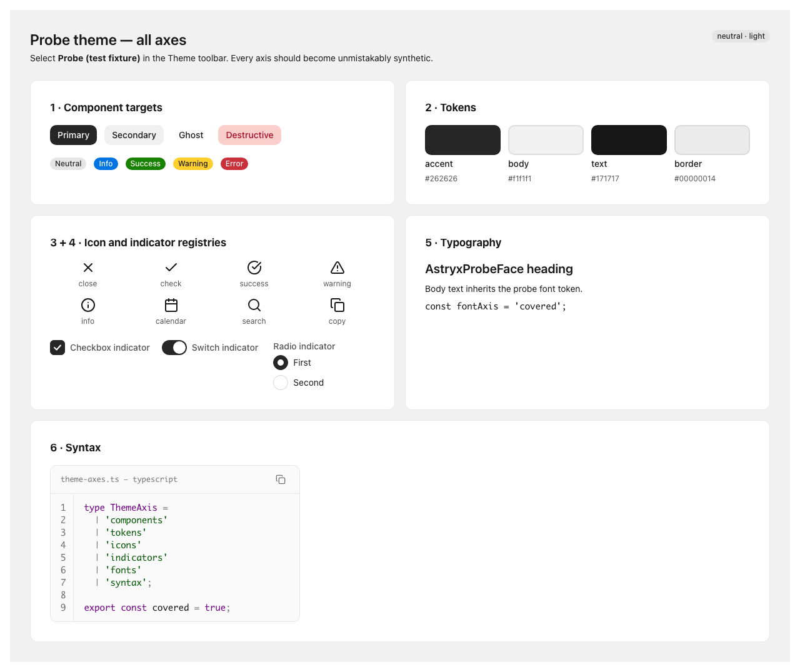Select the Second radio option
The height and width of the screenshot is (672, 800).
click(x=281, y=383)
